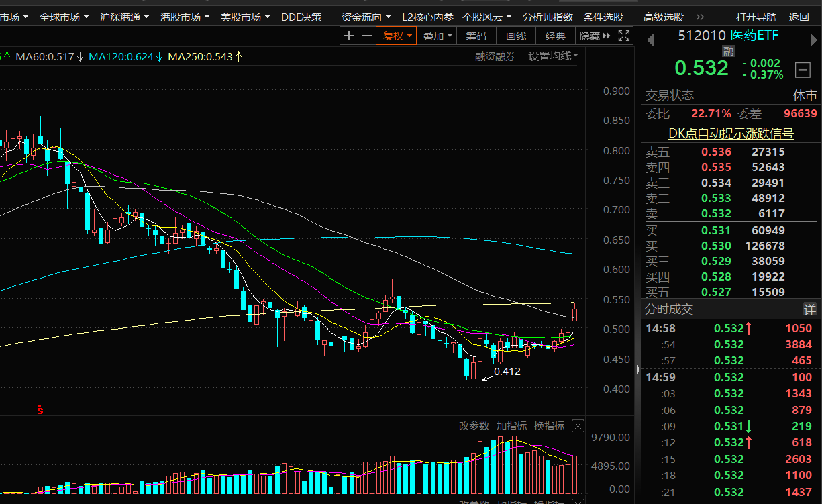Click the red S marker on chart
Screen dimensions: 822x504
coord(40,409)
